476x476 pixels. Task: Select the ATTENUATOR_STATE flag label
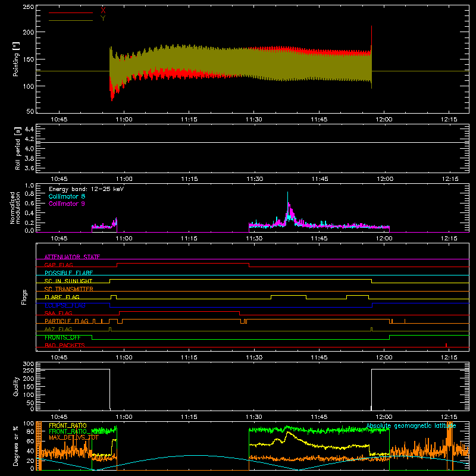(x=72, y=257)
